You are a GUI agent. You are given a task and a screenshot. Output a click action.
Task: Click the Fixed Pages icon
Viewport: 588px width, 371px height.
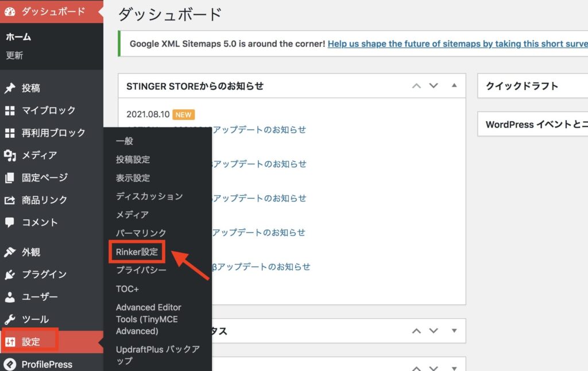(10, 177)
